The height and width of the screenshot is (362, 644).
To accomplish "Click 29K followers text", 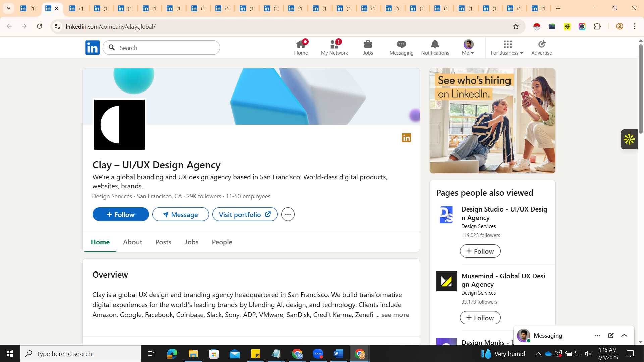I will (204, 196).
